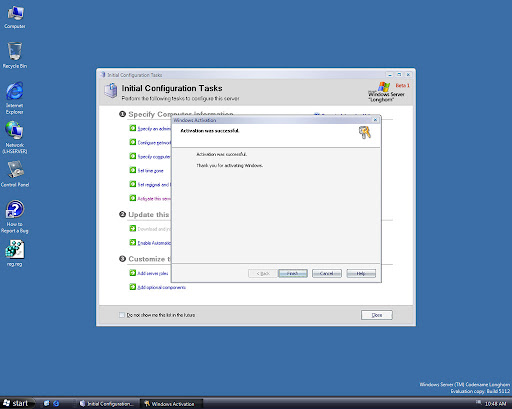Viewport: 512px width, 409px height.
Task: Click the system tray network icon
Action: click(x=478, y=403)
